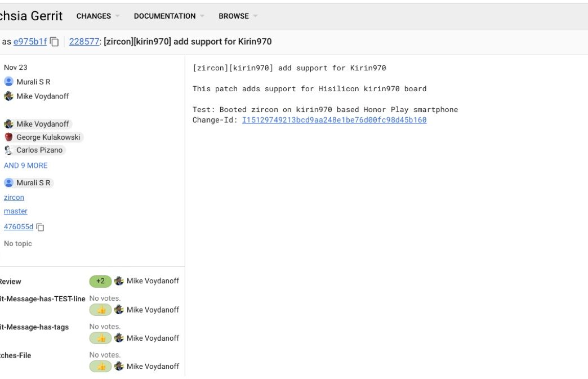Click thumbs-up vote chip for has-tags label
Image resolution: width=588 pixels, height=379 pixels.
point(100,338)
